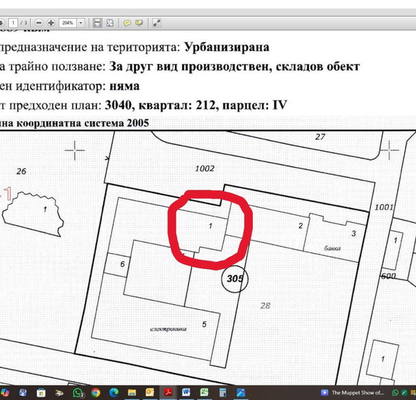Click building number 6 on the map

(x=122, y=264)
